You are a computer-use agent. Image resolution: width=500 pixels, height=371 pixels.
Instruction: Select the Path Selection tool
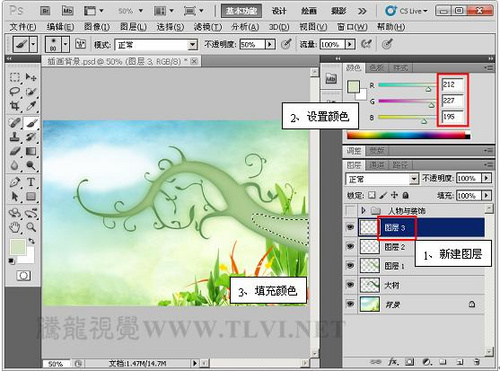pos(15,196)
